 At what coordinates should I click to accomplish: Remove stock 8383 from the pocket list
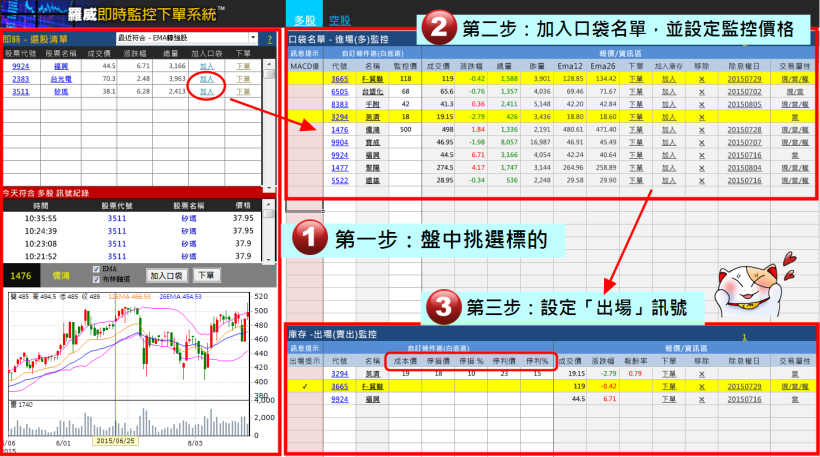tap(701, 104)
